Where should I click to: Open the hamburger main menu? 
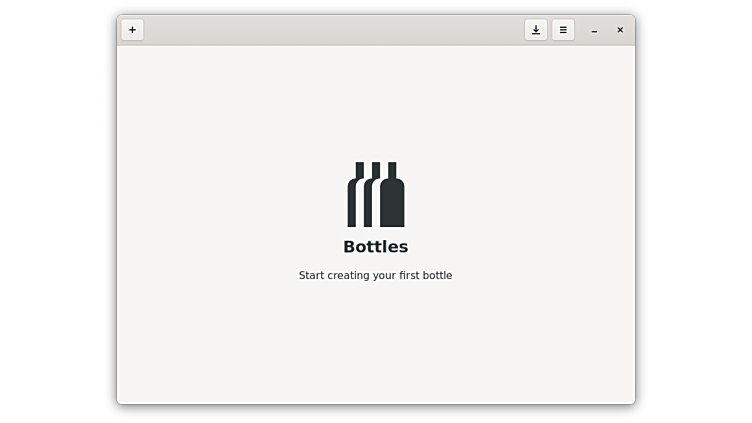(563, 30)
